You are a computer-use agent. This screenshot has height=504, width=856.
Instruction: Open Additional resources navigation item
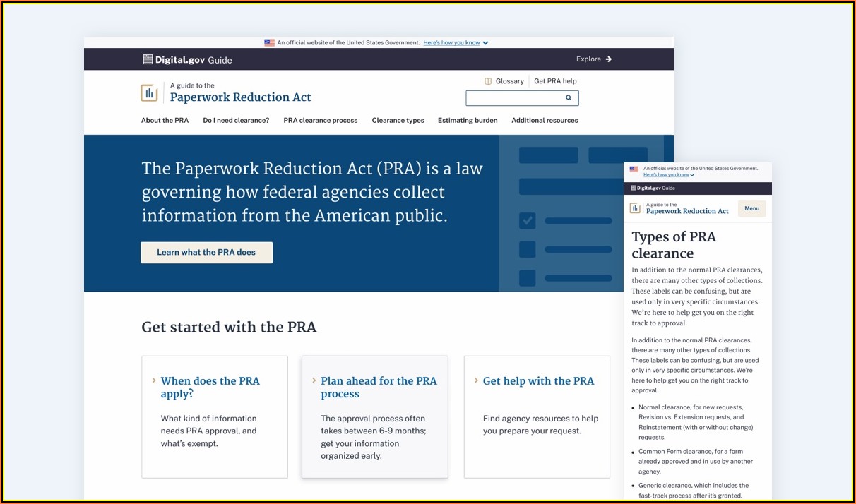click(x=545, y=121)
